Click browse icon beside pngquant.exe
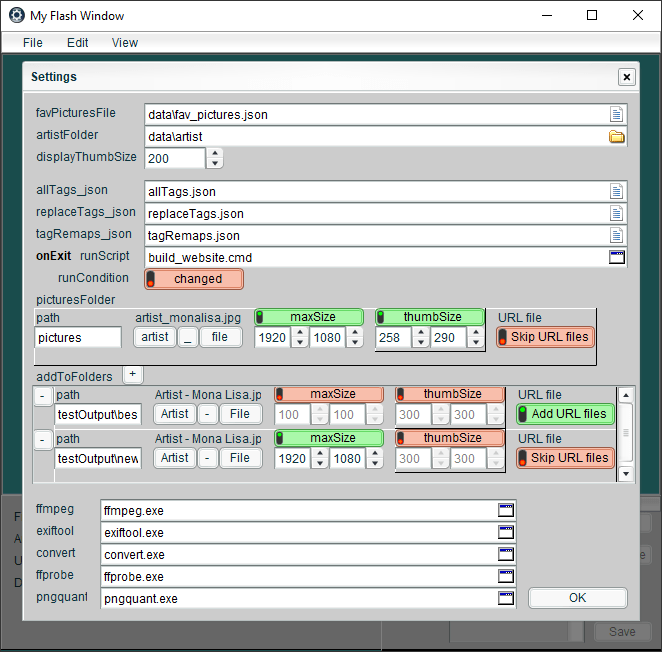Image resolution: width=662 pixels, height=652 pixels. (506, 598)
